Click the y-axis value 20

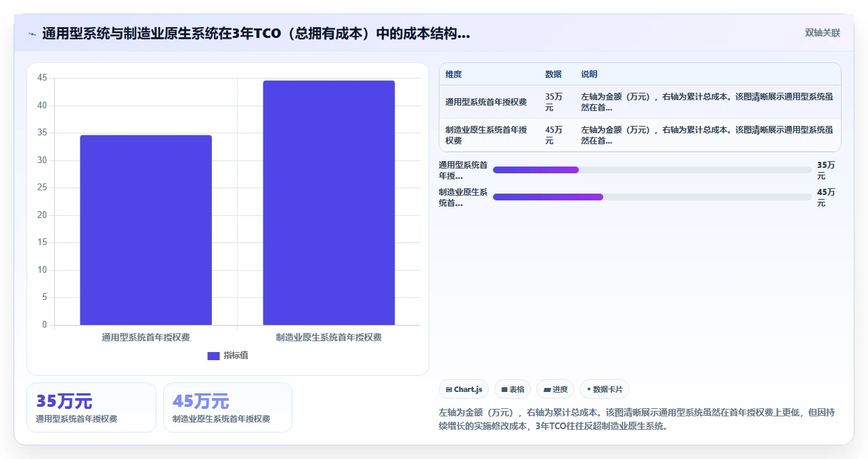tap(42, 215)
